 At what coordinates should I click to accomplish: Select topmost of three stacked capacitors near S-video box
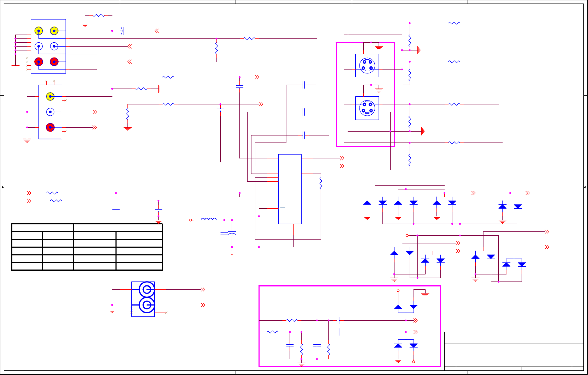(304, 85)
